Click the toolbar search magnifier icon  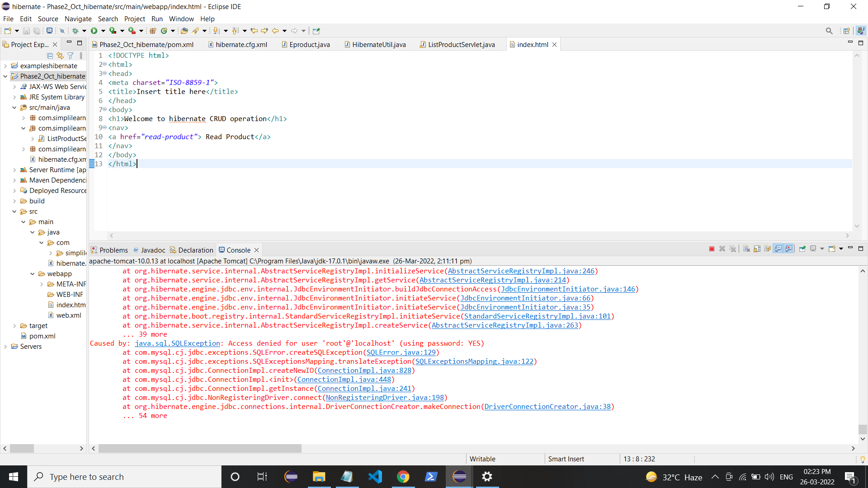[x=829, y=31]
